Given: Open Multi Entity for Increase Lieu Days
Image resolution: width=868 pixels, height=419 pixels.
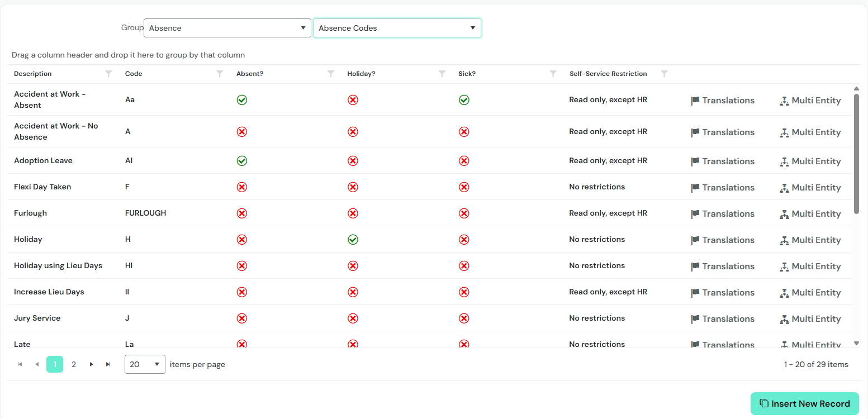Looking at the screenshot, I should click(x=810, y=293).
